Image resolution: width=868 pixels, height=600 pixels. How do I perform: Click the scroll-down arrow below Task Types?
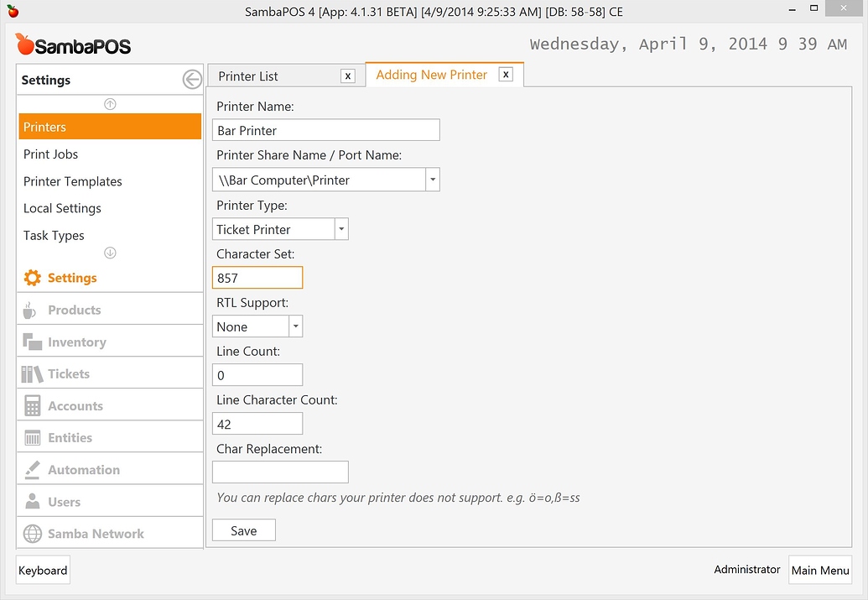110,253
